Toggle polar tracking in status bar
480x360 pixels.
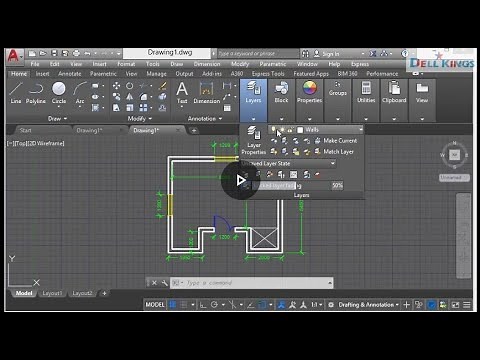(214, 305)
